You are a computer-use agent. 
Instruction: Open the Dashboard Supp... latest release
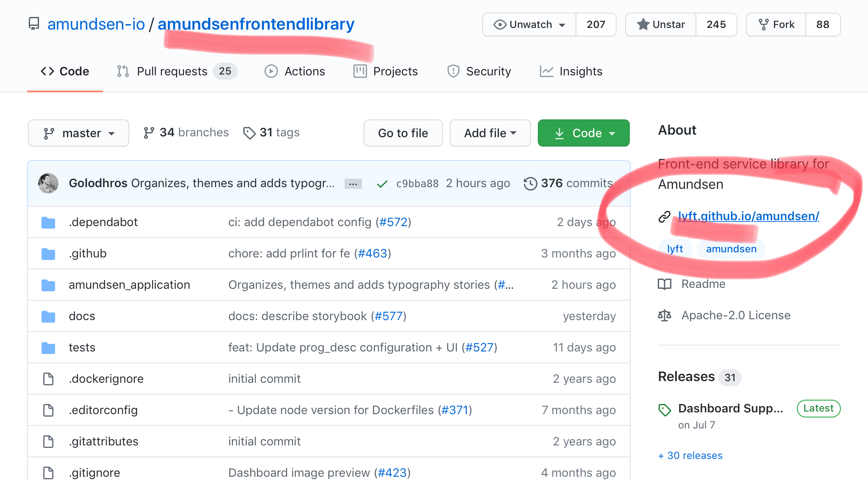pos(731,408)
